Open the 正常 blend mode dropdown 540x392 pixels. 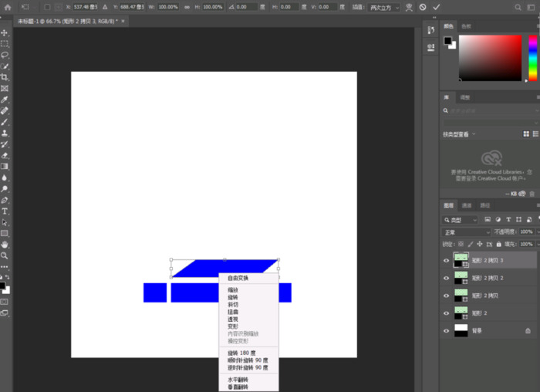tap(466, 231)
